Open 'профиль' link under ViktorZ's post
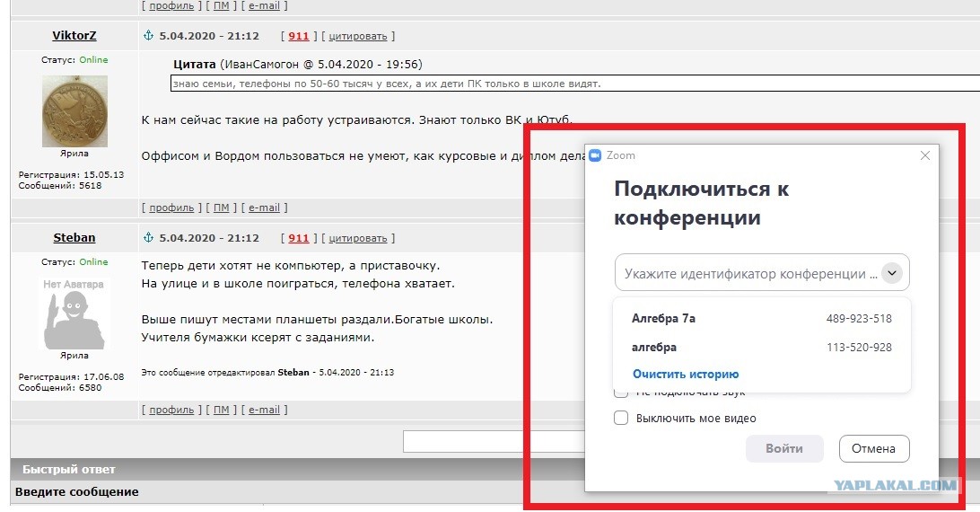 tap(171, 207)
